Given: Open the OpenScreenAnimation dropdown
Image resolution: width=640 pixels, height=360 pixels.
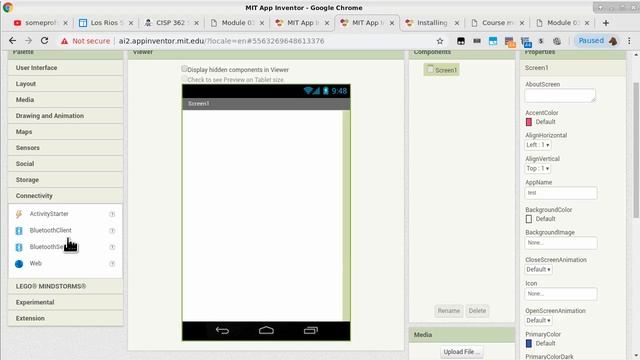Looking at the screenshot, I should (x=538, y=320).
